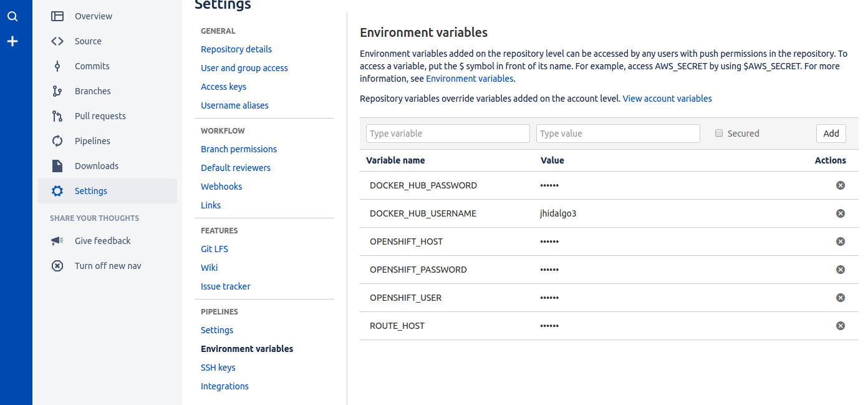Open Pull requests icon in sidebar

click(57, 116)
